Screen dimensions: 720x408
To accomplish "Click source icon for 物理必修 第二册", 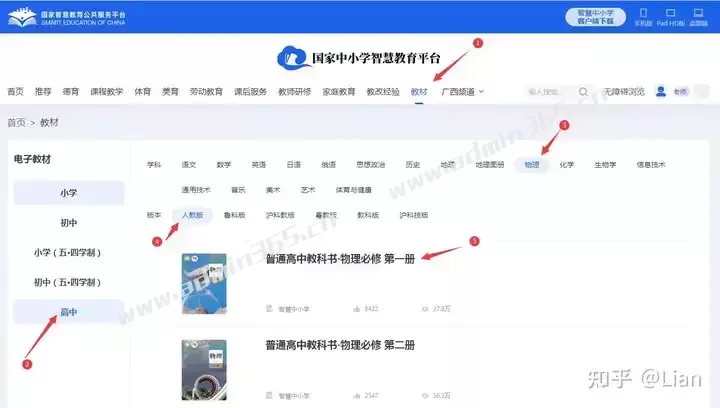I will pyautogui.click(x=270, y=395).
